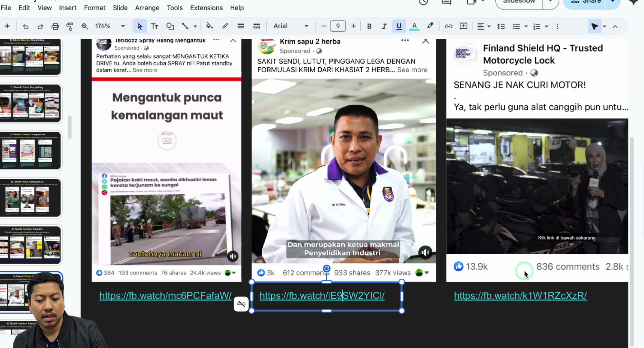Click the insert link icon
The width and height of the screenshot is (644, 348).
(448, 26)
